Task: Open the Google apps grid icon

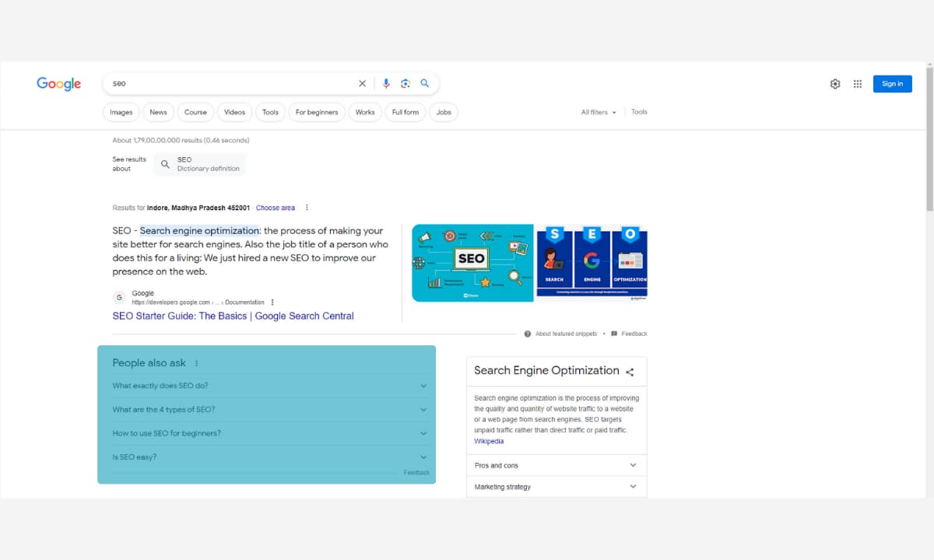Action: 858,84
